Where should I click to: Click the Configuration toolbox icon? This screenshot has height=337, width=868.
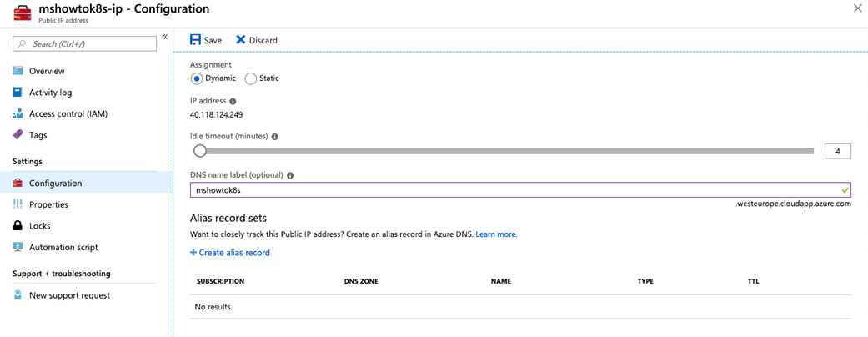pos(18,184)
